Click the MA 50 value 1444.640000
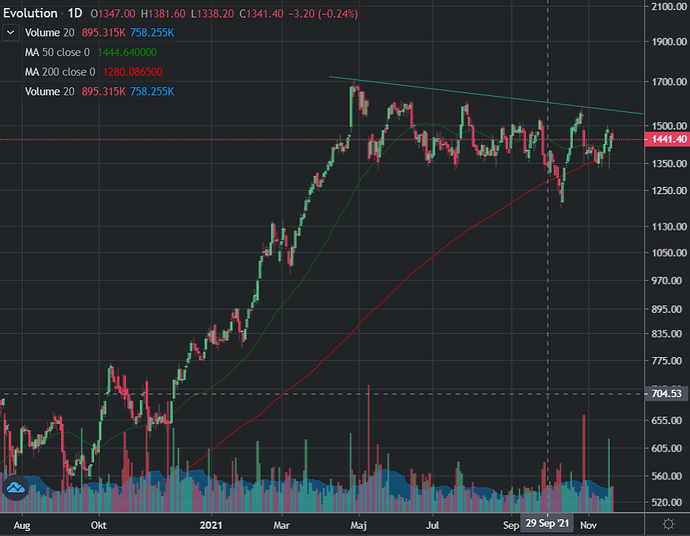This screenshot has width=690, height=536. click(127, 52)
